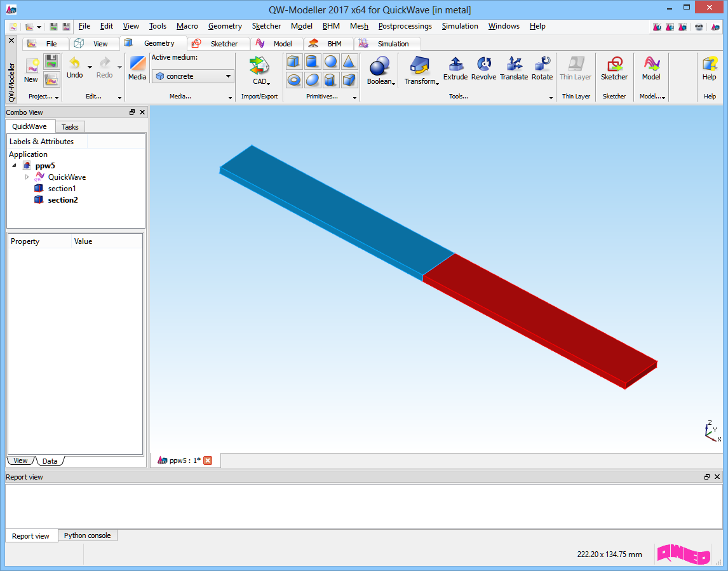Viewport: 728px width, 571px height.
Task: Click the Save project icon in ribbon
Action: (x=51, y=61)
